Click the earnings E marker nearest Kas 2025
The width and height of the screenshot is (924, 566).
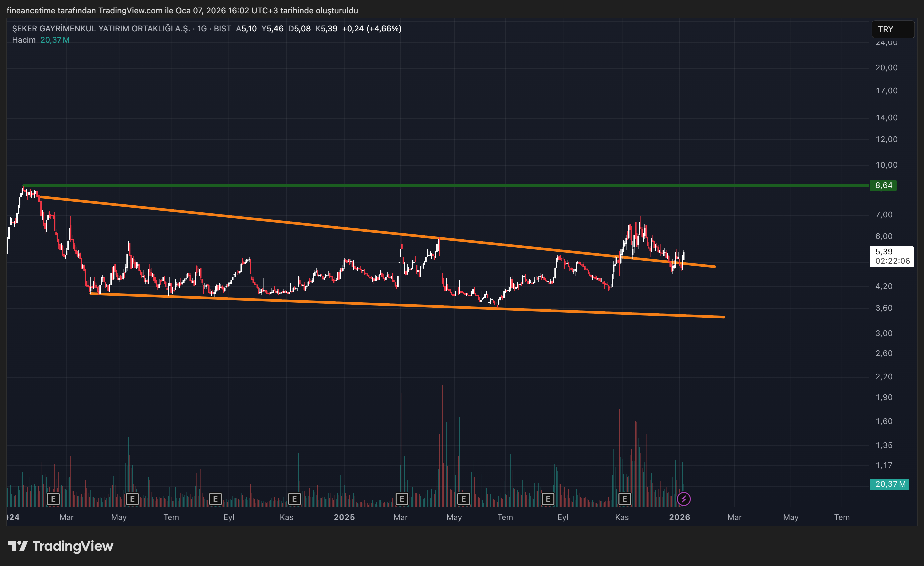click(624, 499)
